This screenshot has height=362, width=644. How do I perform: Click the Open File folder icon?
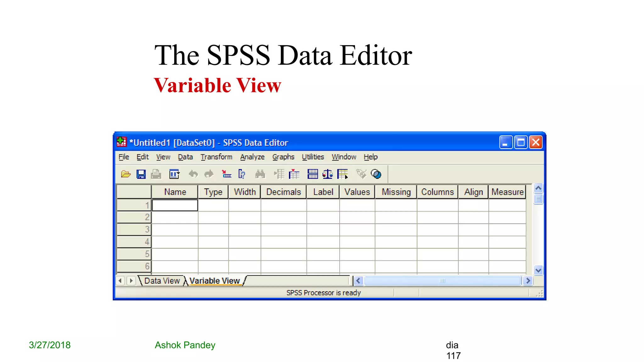point(126,174)
